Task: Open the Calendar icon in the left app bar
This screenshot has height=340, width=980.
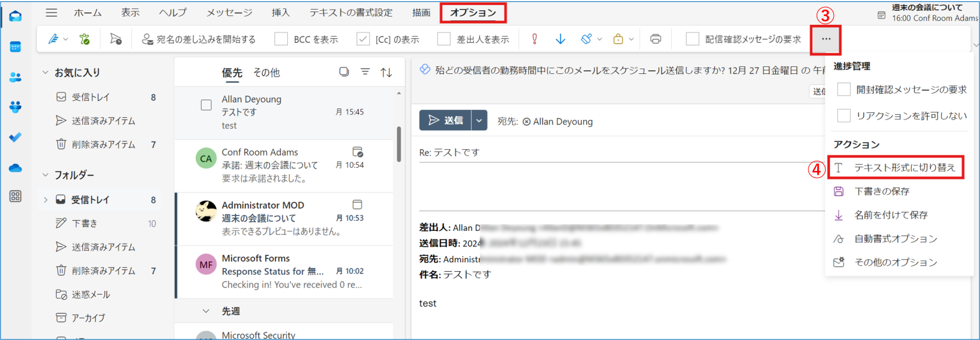Action: pyautogui.click(x=15, y=47)
